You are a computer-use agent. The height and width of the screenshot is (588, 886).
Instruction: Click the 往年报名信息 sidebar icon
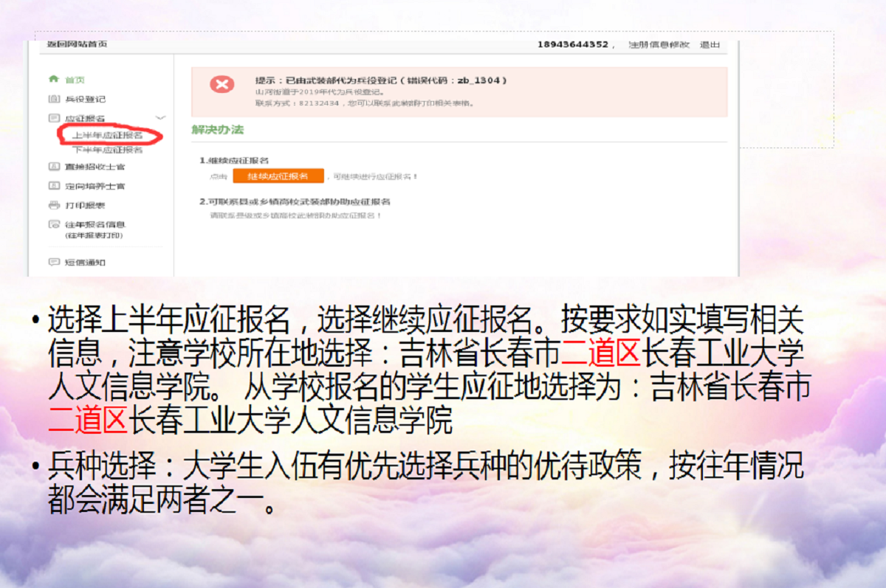[53, 224]
